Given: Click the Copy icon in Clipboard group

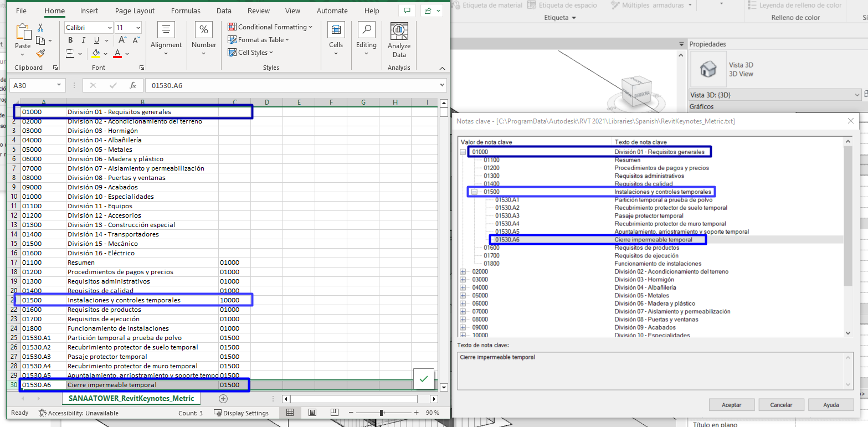Looking at the screenshot, I should tap(40, 40).
